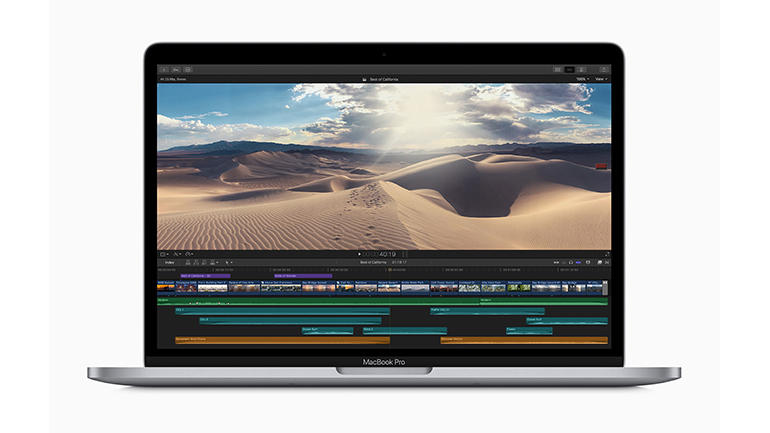Select the first purple title clip
This screenshot has height=433, width=770.
pos(205,276)
